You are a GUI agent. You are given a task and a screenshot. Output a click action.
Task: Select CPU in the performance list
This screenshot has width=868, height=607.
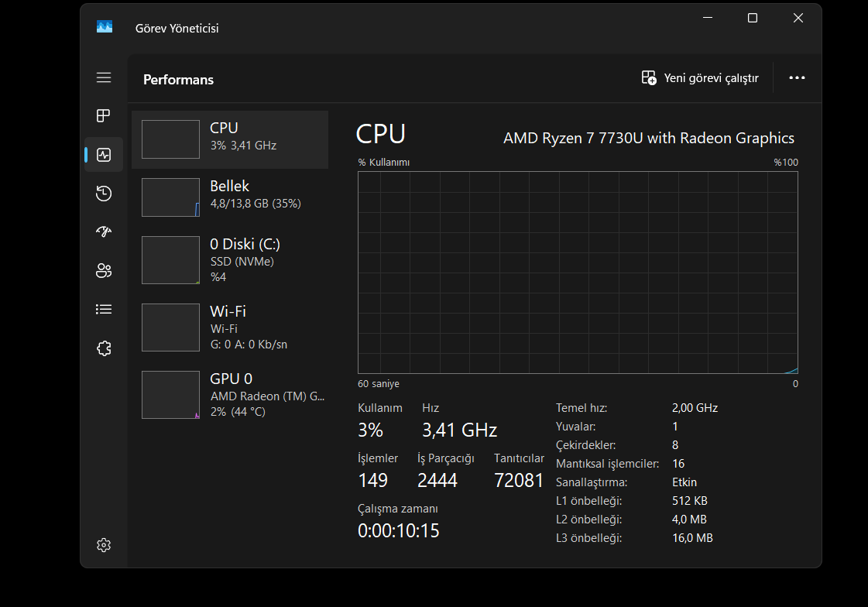pos(230,139)
